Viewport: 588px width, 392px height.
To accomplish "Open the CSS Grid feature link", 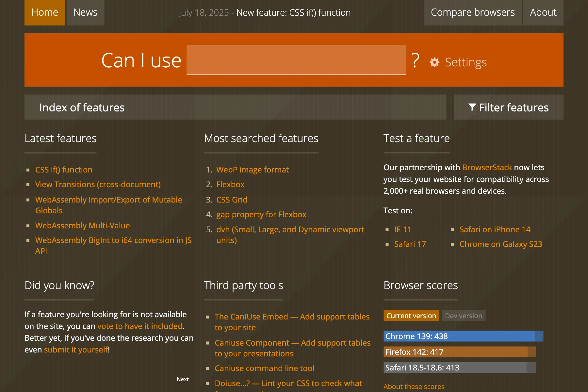I will pos(232,200).
